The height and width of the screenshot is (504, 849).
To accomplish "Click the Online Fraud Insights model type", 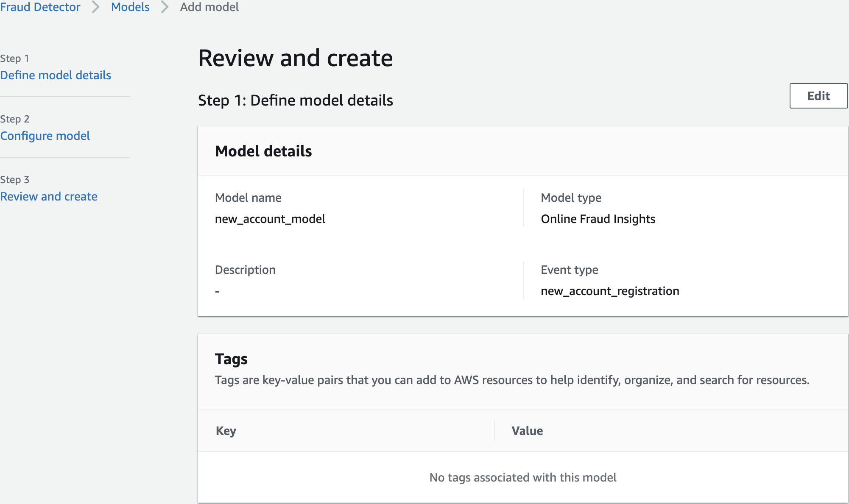I will [598, 219].
